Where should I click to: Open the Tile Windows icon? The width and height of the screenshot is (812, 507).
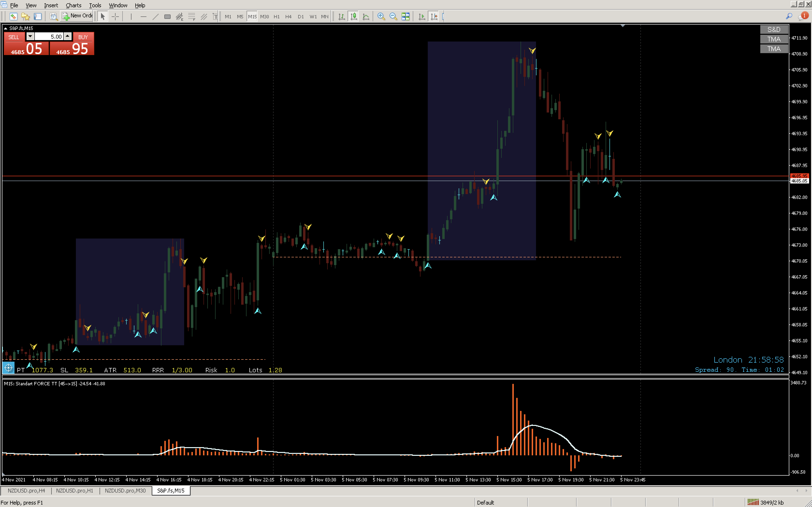[x=405, y=16]
